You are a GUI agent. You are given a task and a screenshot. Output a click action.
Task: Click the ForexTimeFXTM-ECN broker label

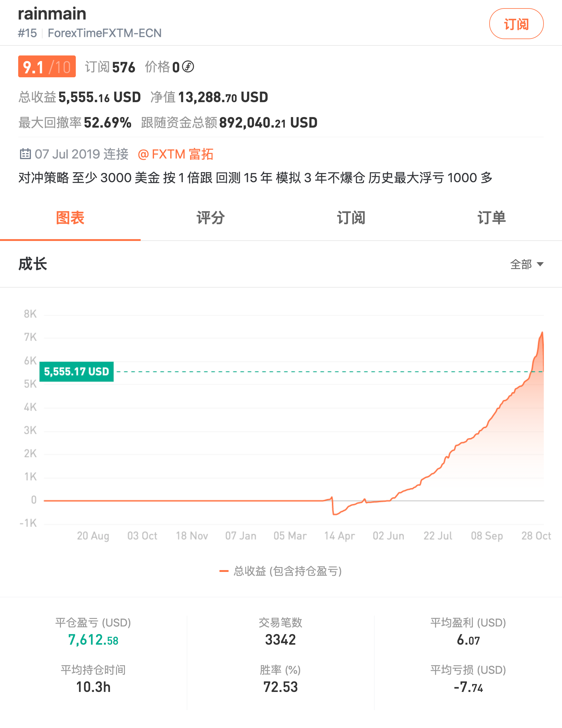(x=104, y=33)
